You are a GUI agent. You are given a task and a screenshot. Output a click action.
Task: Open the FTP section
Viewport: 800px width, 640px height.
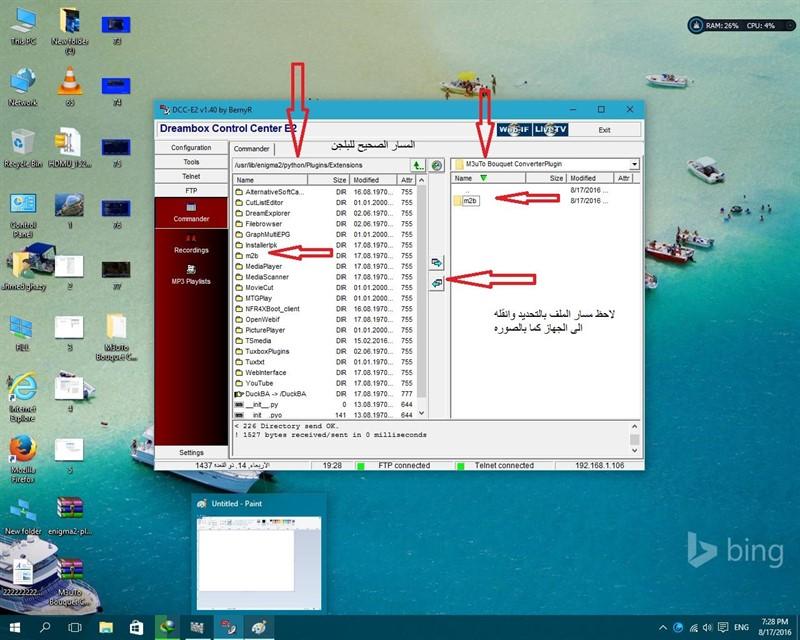[191, 190]
